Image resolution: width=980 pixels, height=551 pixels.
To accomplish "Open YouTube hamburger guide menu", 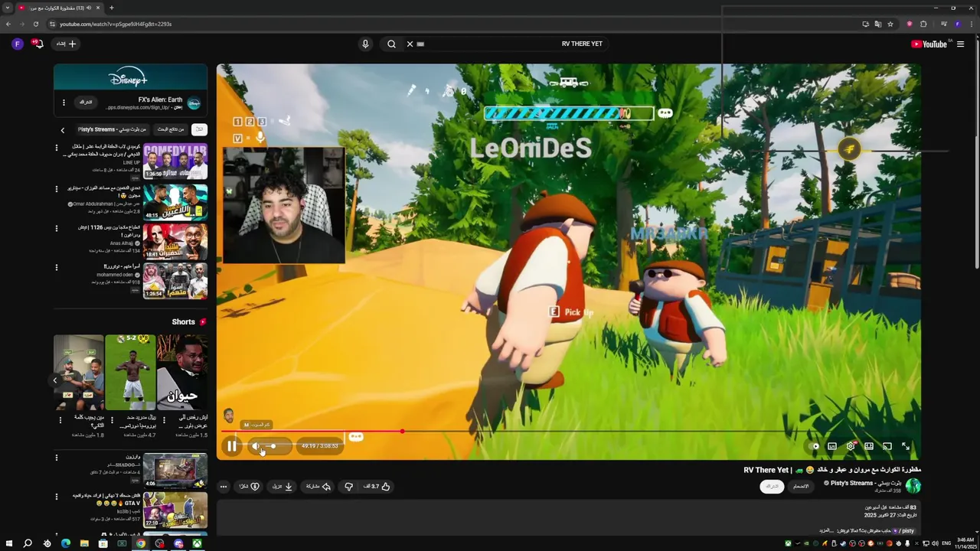I will point(960,44).
